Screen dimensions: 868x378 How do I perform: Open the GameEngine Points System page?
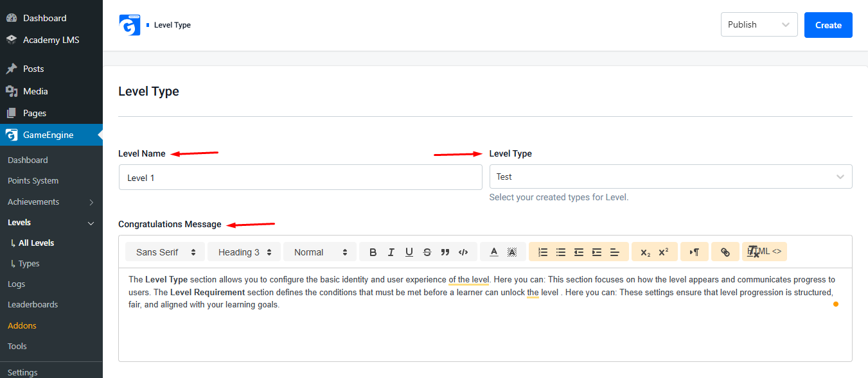coord(33,181)
